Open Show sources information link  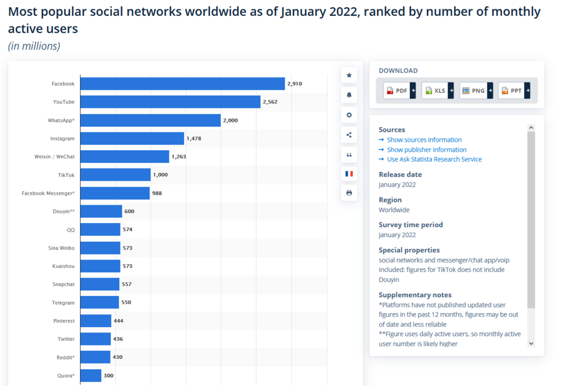pos(424,140)
